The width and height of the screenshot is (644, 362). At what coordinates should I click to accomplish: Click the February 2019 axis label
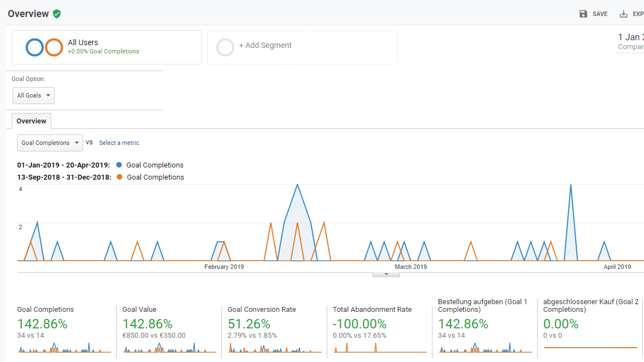tap(224, 267)
